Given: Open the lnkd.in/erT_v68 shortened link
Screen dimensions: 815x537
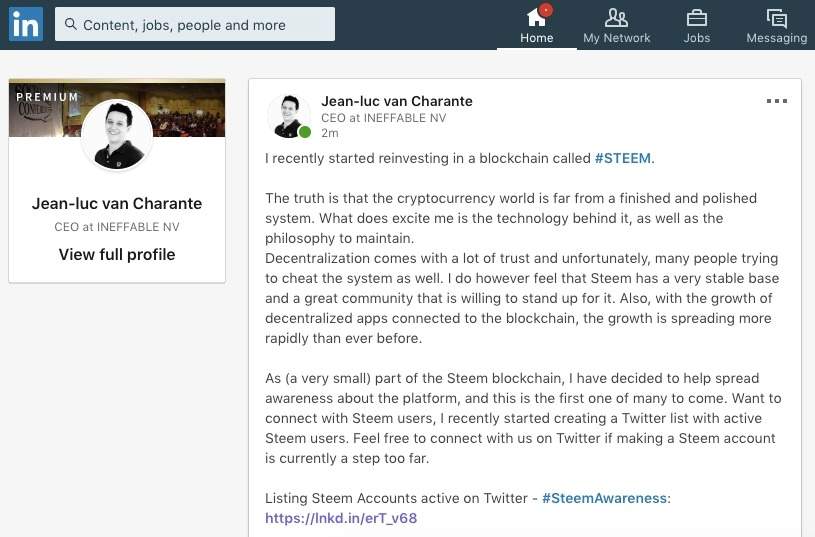Looking at the screenshot, I should [341, 518].
